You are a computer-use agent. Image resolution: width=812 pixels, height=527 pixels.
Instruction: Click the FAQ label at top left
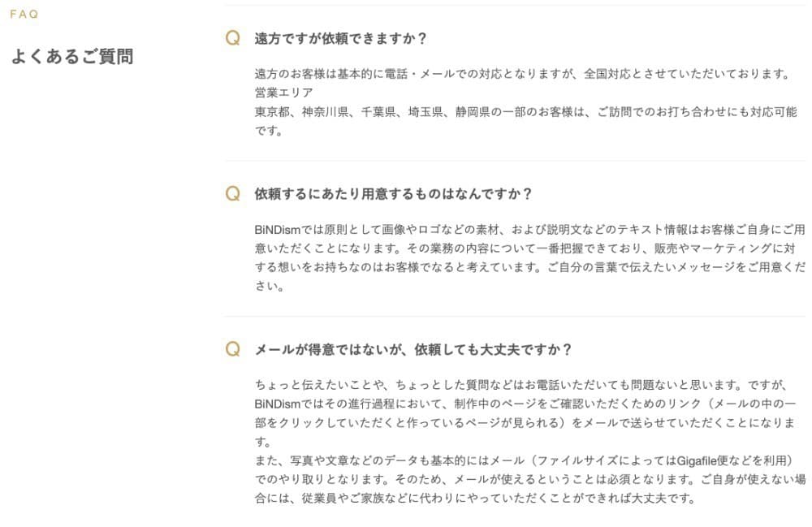pos(24,14)
